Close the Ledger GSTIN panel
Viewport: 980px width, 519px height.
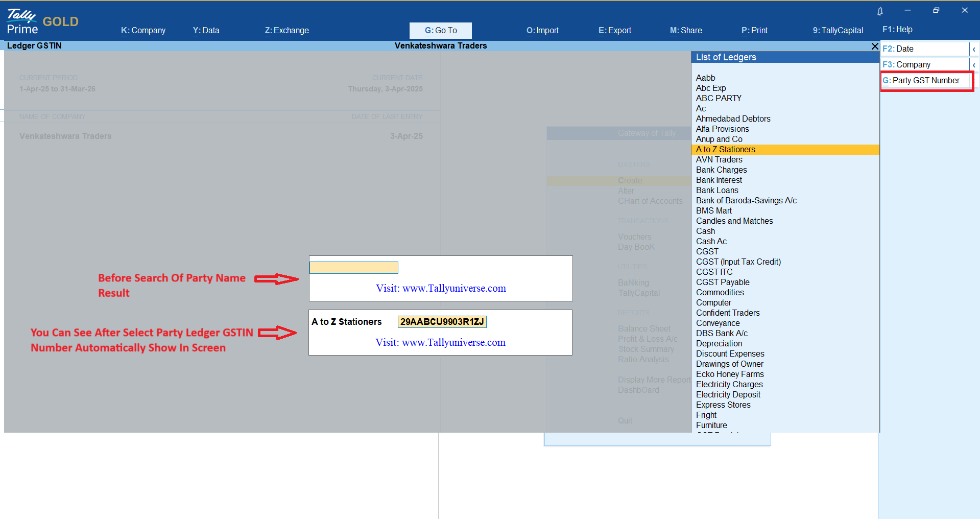[x=874, y=46]
